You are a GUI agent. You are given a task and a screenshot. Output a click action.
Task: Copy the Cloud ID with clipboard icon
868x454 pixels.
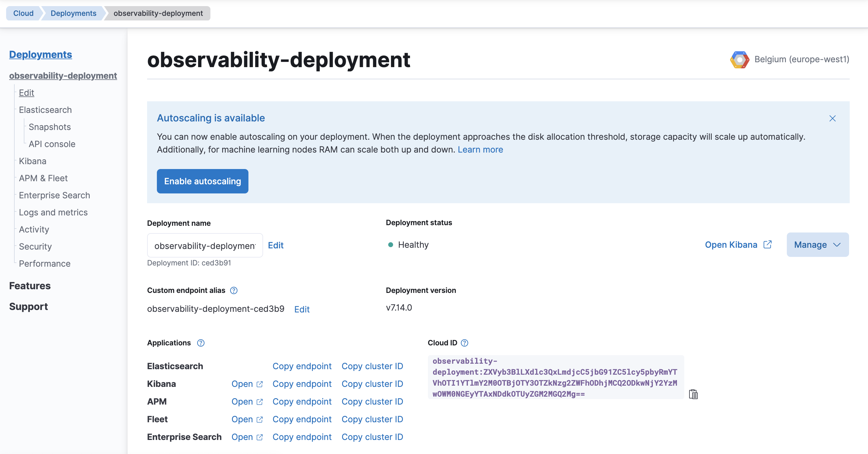coord(693,394)
